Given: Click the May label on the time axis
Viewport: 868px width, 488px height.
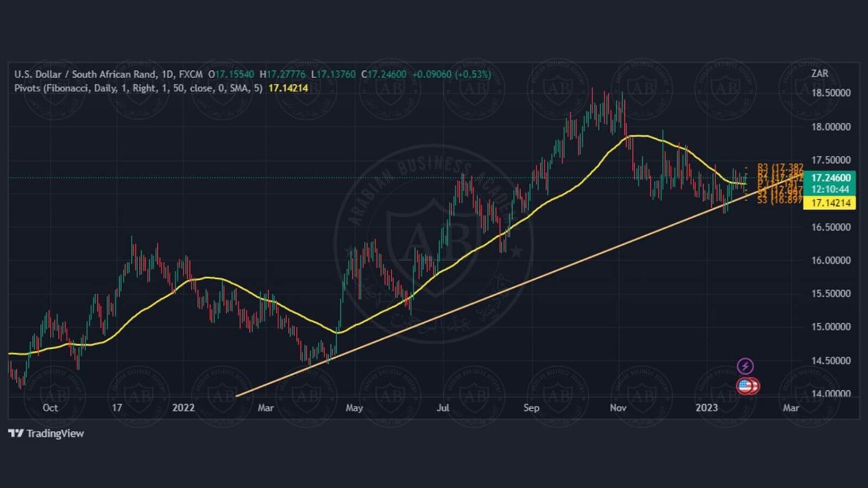Looking at the screenshot, I should tap(354, 408).
